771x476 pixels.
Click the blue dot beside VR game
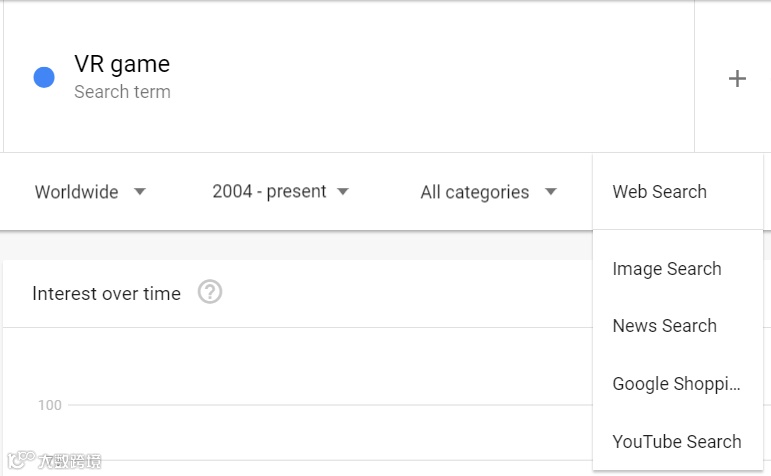44,77
